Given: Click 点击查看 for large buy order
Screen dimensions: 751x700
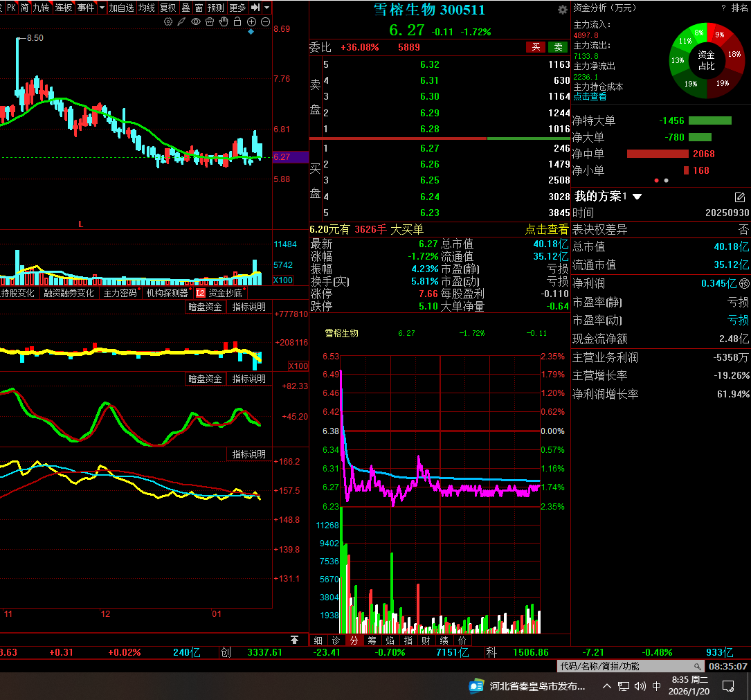Looking at the screenshot, I should coord(547,229).
